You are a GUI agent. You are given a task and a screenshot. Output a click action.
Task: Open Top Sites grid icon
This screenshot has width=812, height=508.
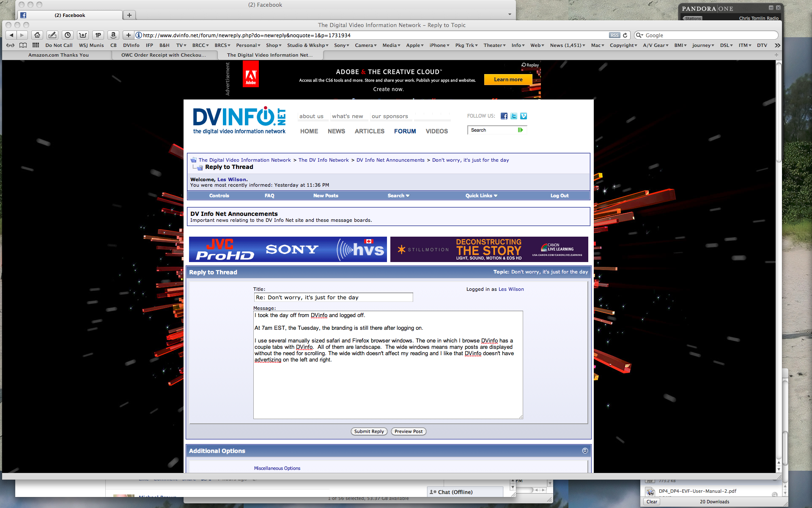[x=36, y=45]
